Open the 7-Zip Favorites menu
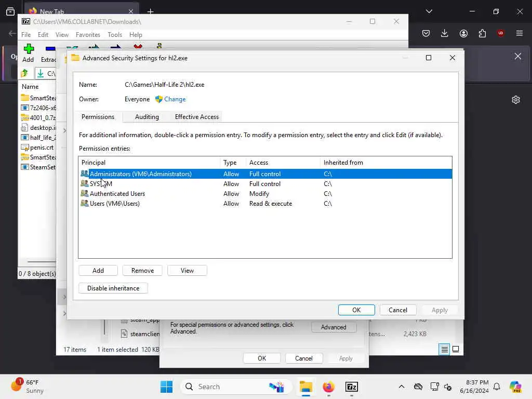Image resolution: width=532 pixels, height=399 pixels. pyautogui.click(x=87, y=35)
